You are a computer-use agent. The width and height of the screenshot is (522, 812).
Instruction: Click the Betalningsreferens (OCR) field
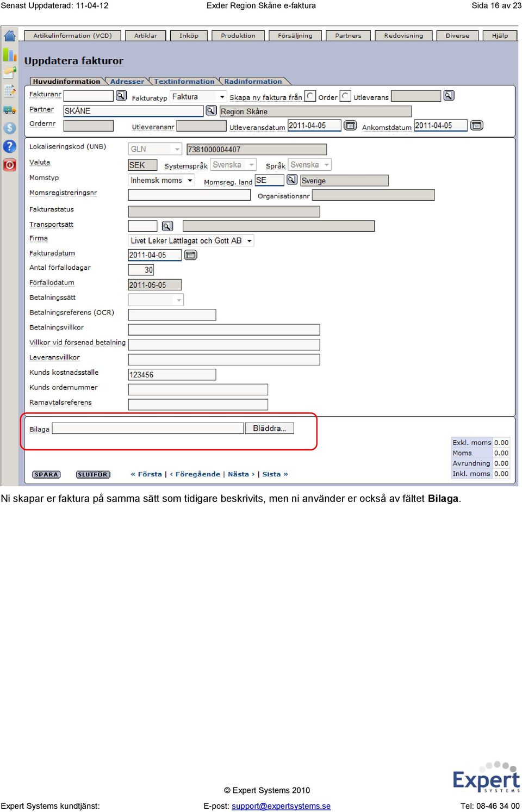click(172, 314)
